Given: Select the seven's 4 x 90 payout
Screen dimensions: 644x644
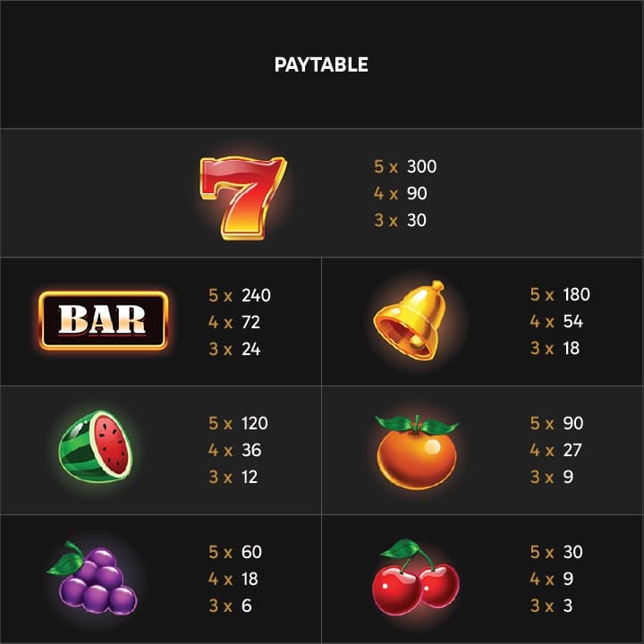Looking at the screenshot, I should (401, 193).
